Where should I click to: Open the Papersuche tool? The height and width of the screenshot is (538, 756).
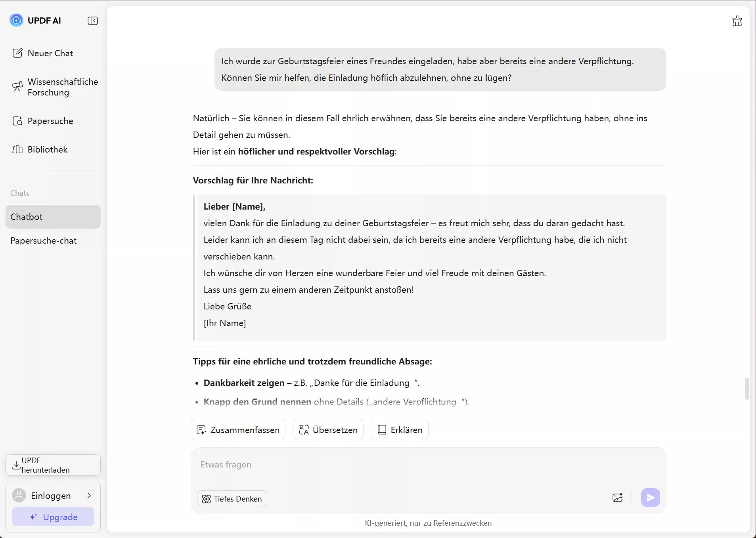pyautogui.click(x=50, y=121)
